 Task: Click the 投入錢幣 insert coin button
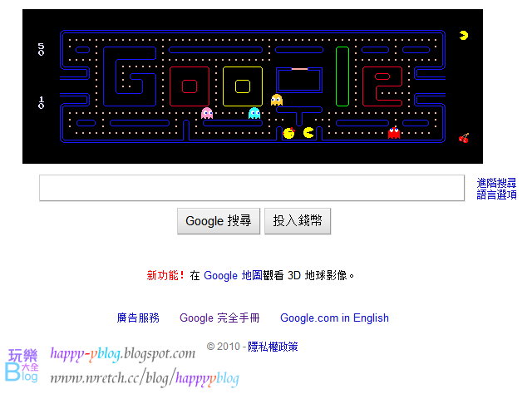coord(298,221)
